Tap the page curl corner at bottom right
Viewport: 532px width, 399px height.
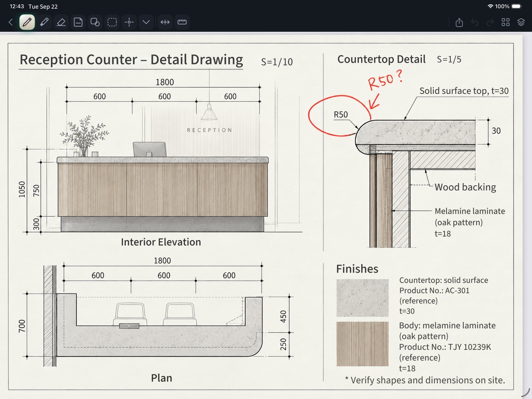tap(526, 392)
